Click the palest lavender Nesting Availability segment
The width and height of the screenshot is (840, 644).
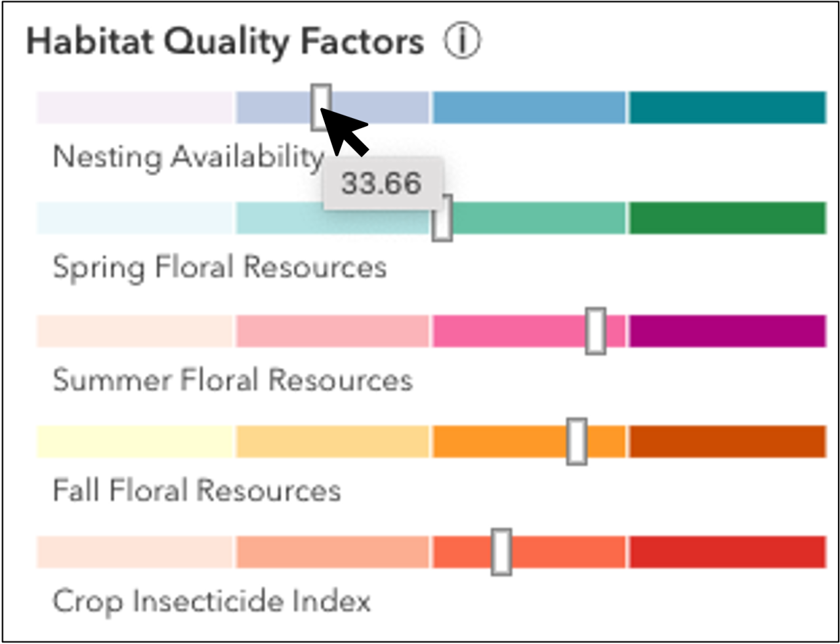135,108
